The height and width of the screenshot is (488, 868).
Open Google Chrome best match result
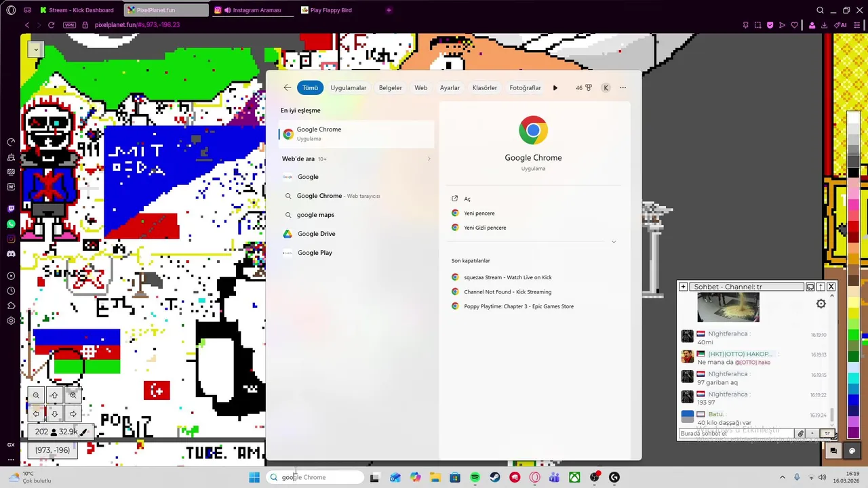point(356,134)
